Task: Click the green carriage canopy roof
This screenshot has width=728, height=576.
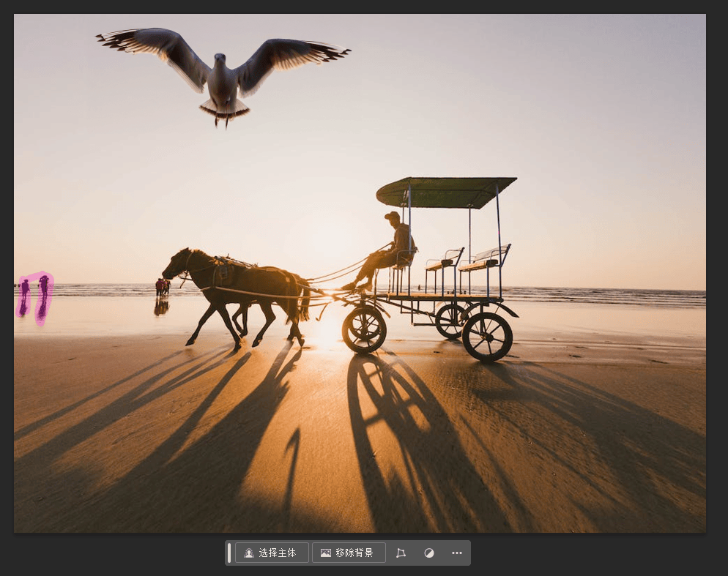Action: pyautogui.click(x=446, y=192)
